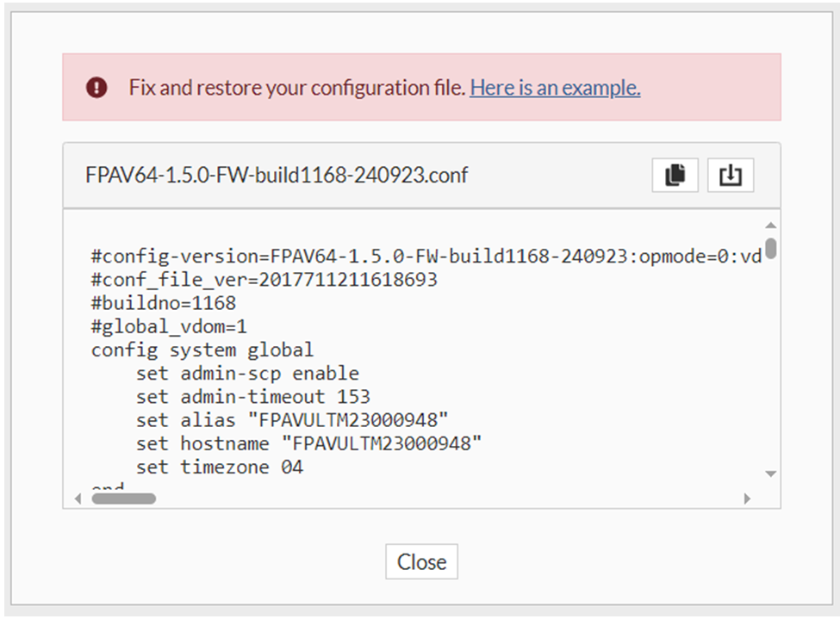Open the 'Here is an example.' link
The width and height of the screenshot is (840, 619).
click(555, 87)
